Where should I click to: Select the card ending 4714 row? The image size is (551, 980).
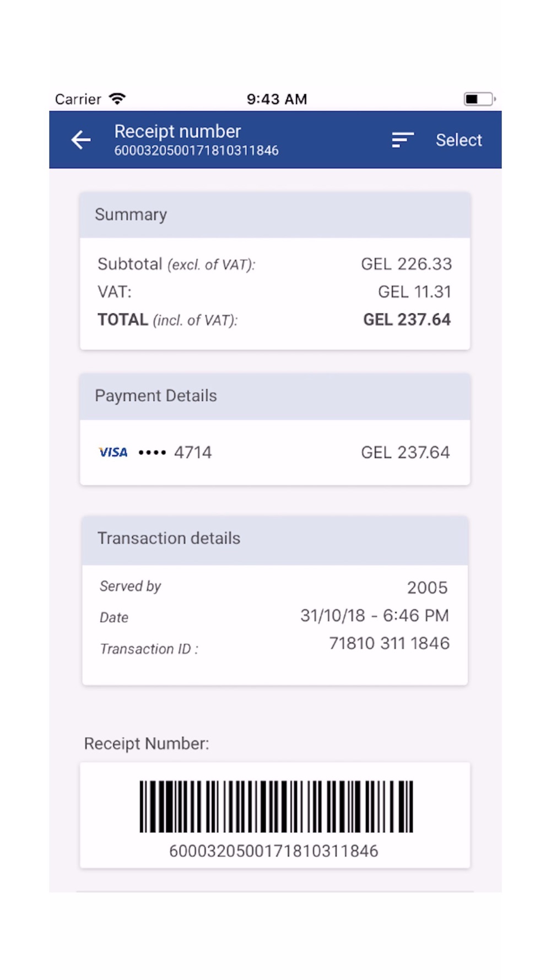tap(275, 453)
